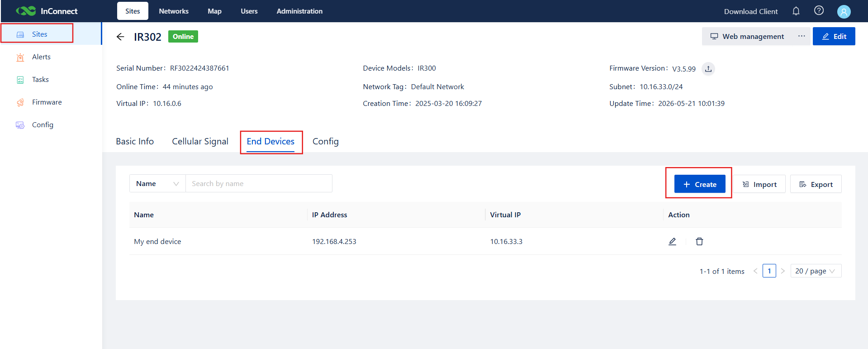This screenshot has height=349, width=868.
Task: Click the Download Client link
Action: 751,11
